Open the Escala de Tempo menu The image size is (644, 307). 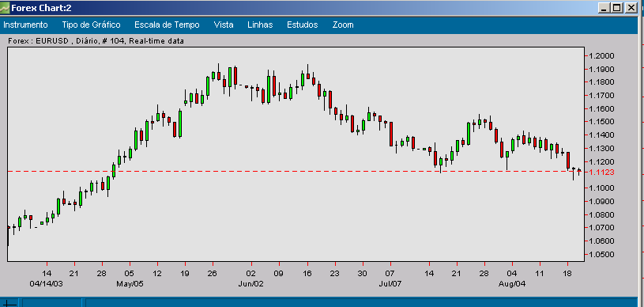167,25
